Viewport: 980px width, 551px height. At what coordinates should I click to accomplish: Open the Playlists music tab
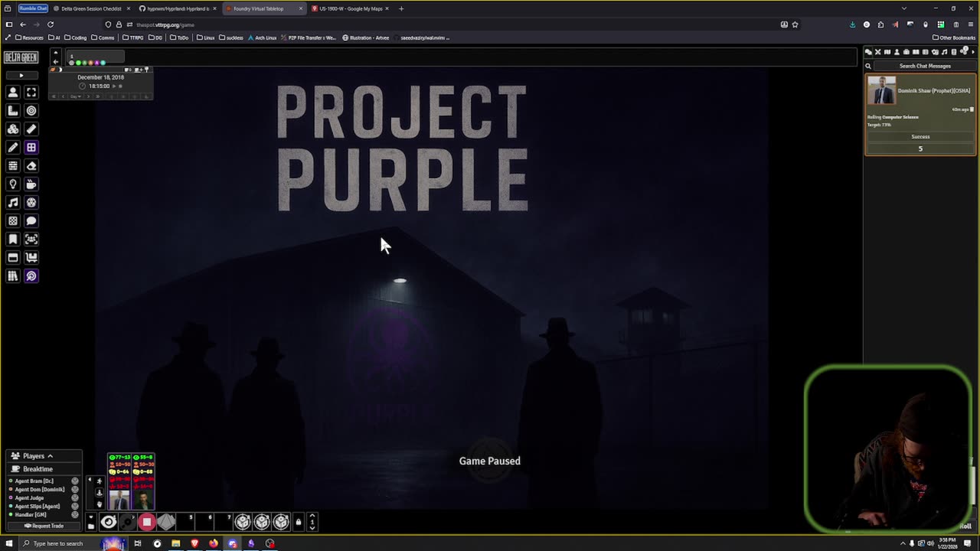click(x=944, y=52)
